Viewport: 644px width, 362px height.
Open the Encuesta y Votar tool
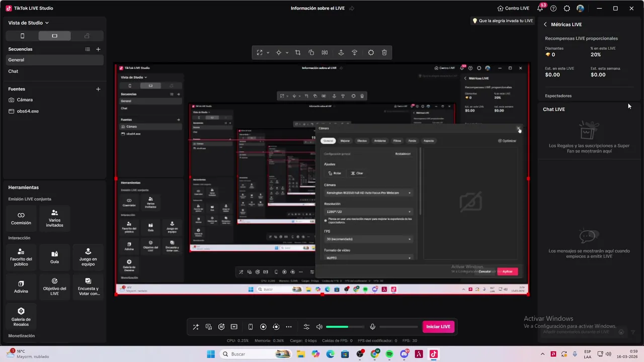(x=88, y=287)
